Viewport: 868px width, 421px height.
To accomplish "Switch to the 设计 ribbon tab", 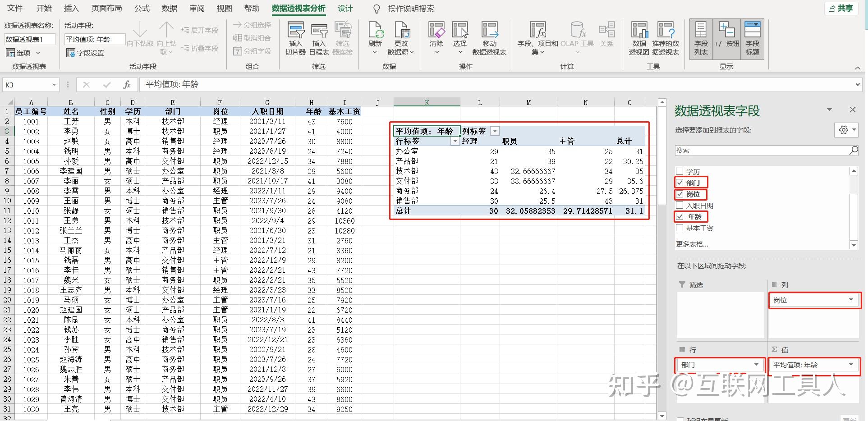I will (x=345, y=8).
